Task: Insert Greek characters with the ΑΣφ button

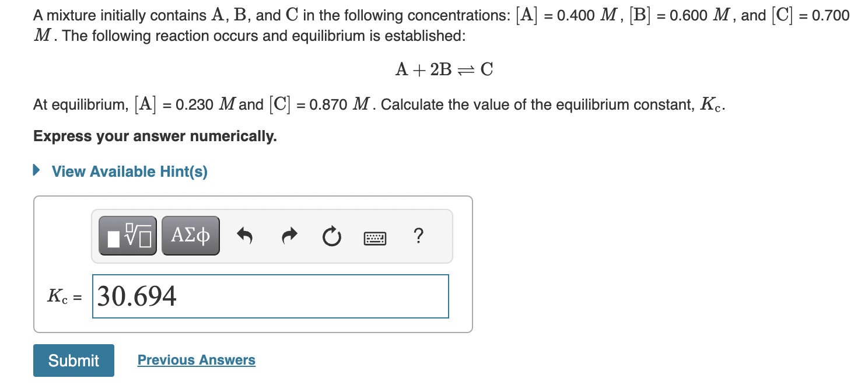Action: (190, 235)
